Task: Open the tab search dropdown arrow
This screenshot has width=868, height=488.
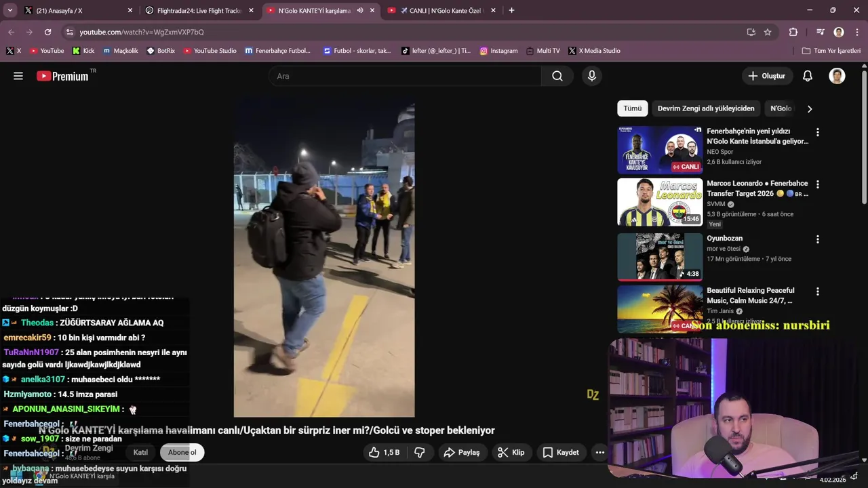Action: 9,10
